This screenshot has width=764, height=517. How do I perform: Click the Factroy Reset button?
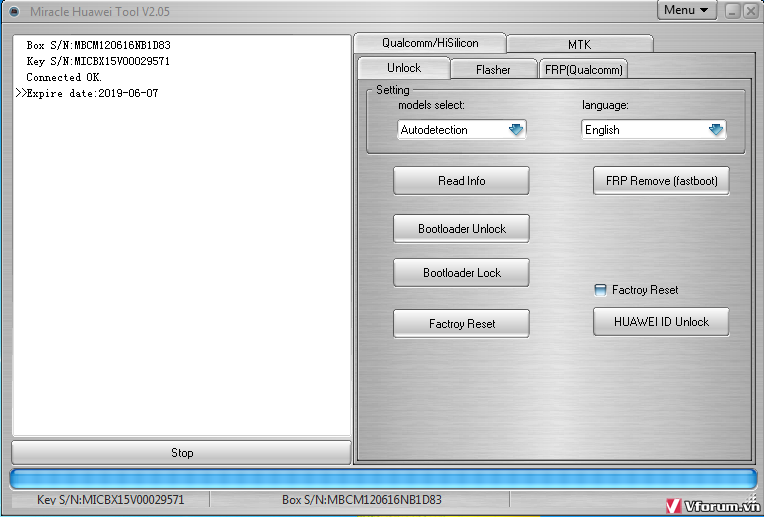461,324
